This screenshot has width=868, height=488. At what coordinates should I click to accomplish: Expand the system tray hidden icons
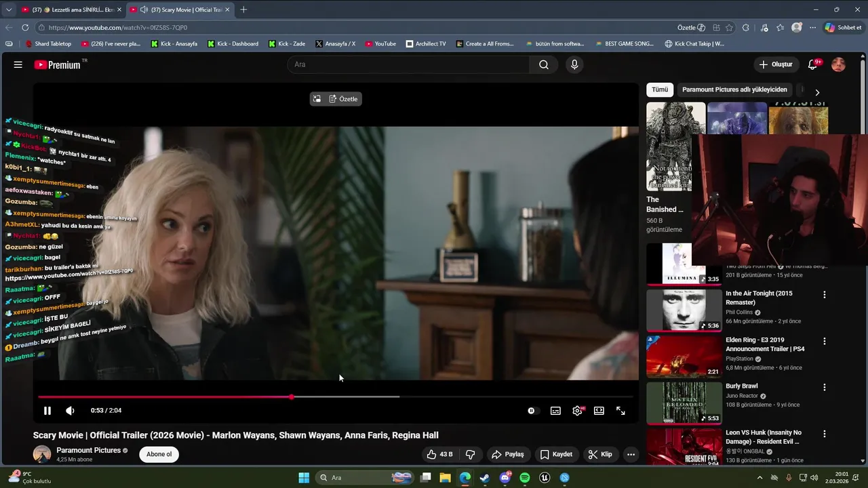click(759, 478)
